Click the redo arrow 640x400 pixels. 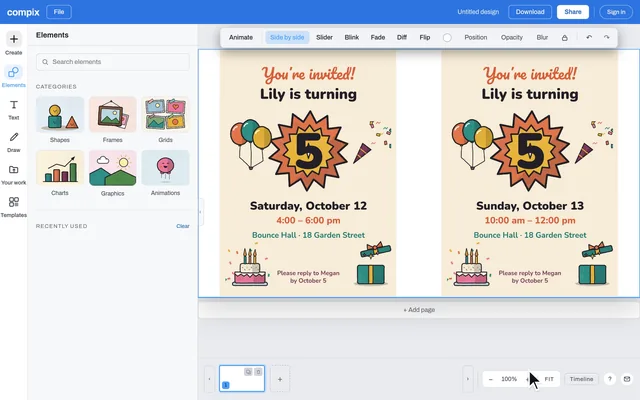pyautogui.click(x=607, y=38)
